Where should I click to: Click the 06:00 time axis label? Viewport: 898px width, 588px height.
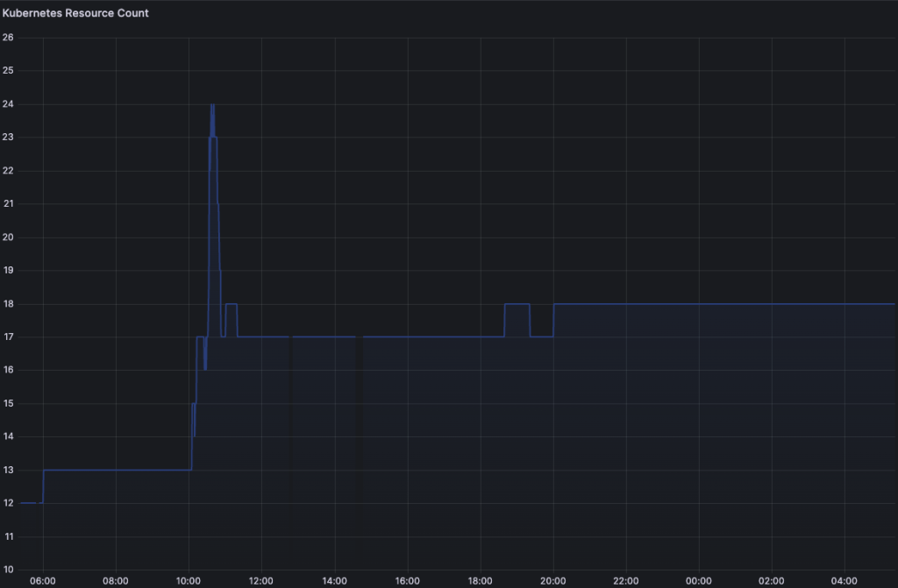(x=43, y=580)
